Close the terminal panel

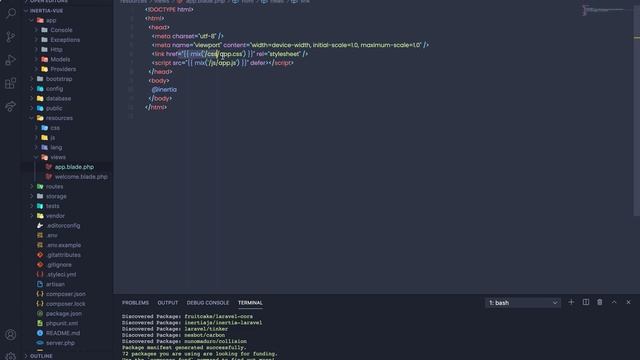click(628, 302)
